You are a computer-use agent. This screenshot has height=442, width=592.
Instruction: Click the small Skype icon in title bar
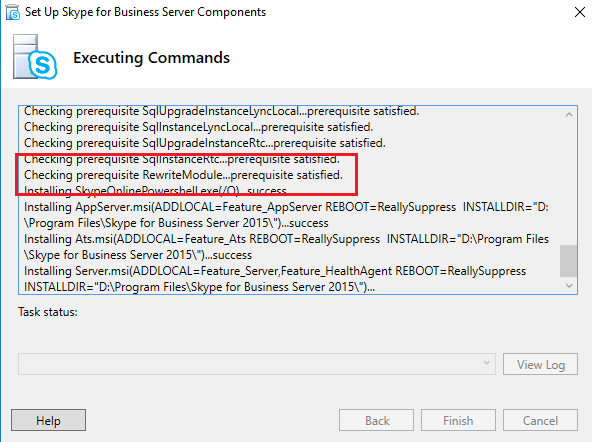tap(13, 12)
